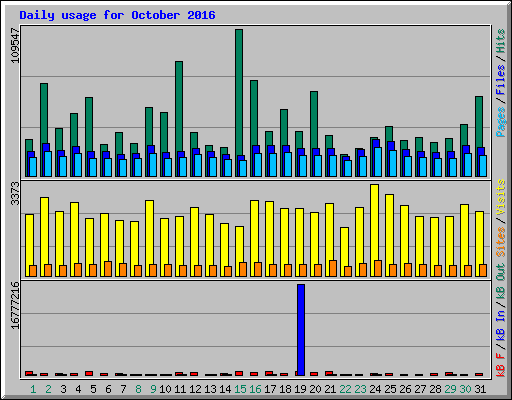This screenshot has width=512, height=400.
Task: Click the day label 11
Action: pyautogui.click(x=180, y=389)
